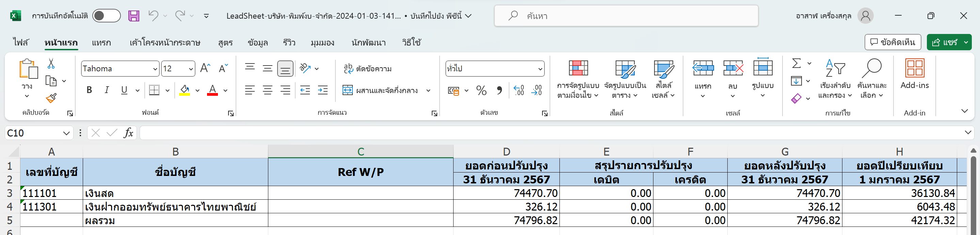Viewport: 980px width, 235px height.
Task: Open the Tahoma font name dropdown
Action: (155, 69)
